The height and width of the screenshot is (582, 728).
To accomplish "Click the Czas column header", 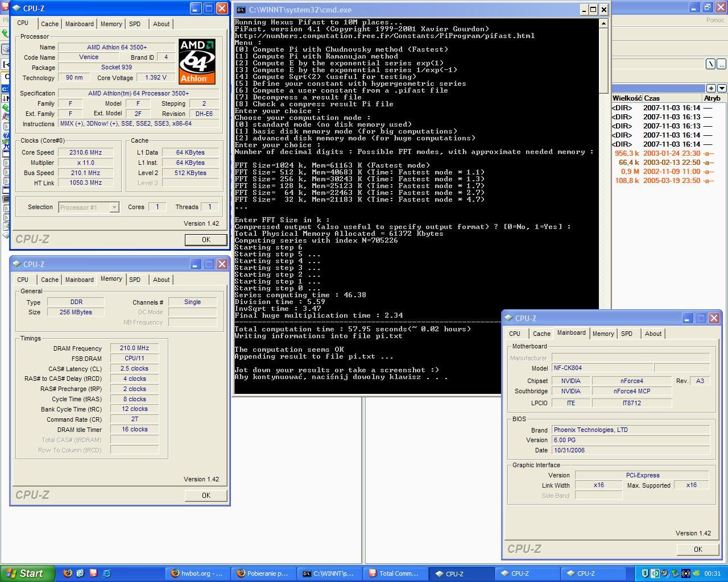I will (x=672, y=98).
